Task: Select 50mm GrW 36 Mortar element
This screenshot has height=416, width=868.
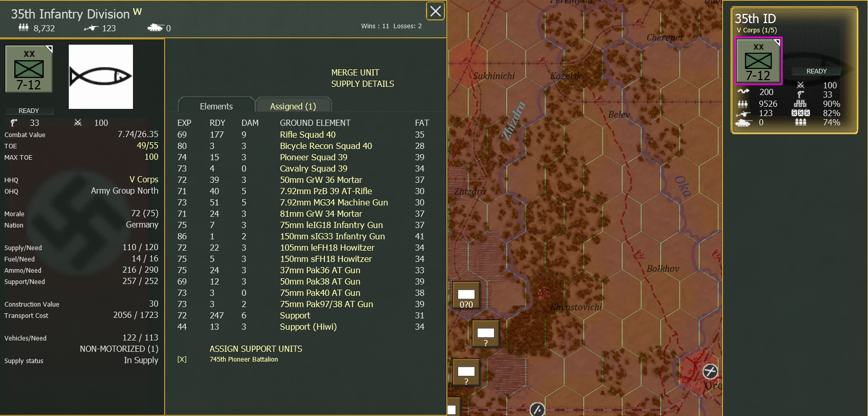Action: 321,180
